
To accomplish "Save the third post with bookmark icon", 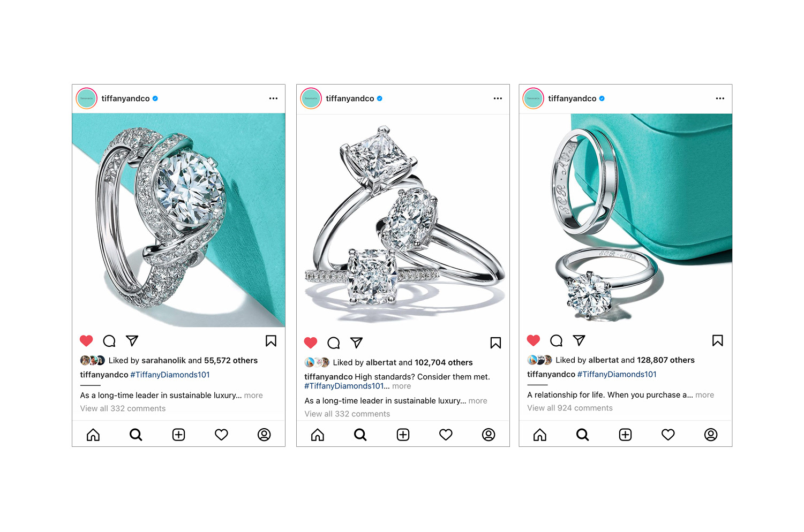I will (718, 340).
